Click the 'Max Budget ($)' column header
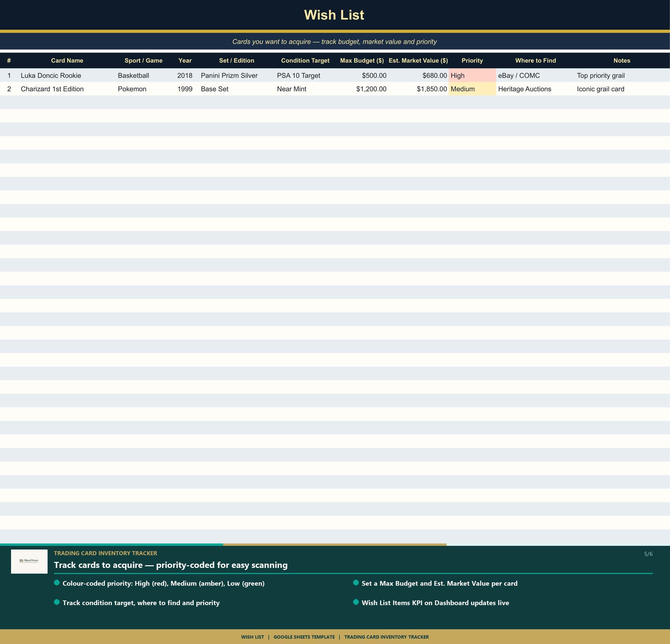 362,61
